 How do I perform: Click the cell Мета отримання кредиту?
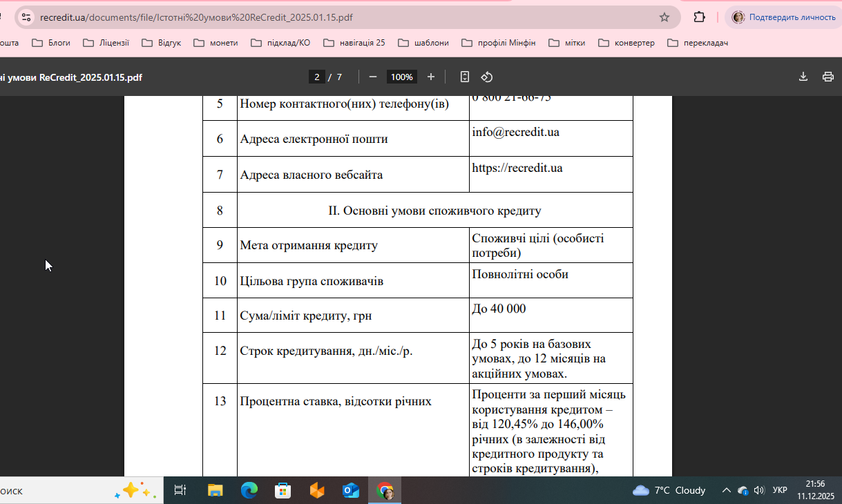353,245
